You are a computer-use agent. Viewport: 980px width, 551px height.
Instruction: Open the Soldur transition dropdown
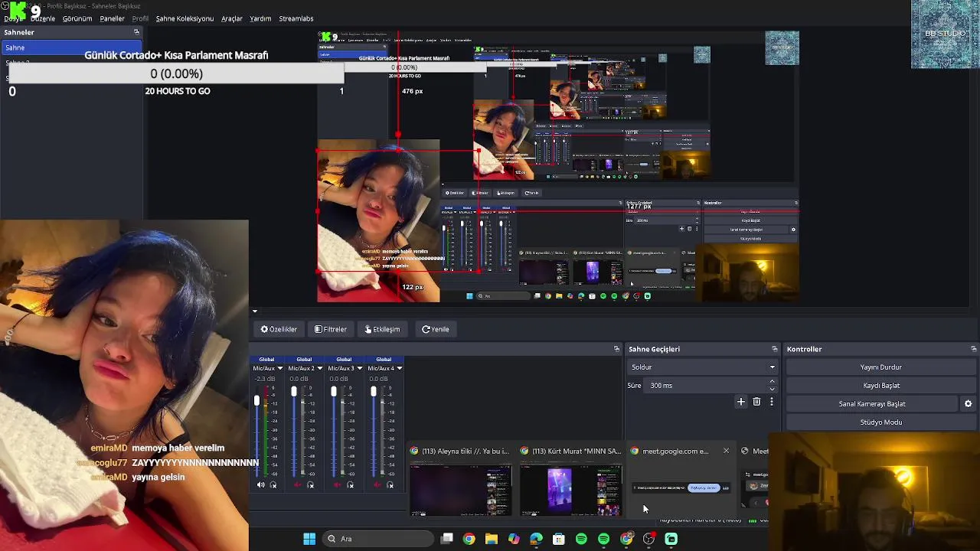[703, 367]
